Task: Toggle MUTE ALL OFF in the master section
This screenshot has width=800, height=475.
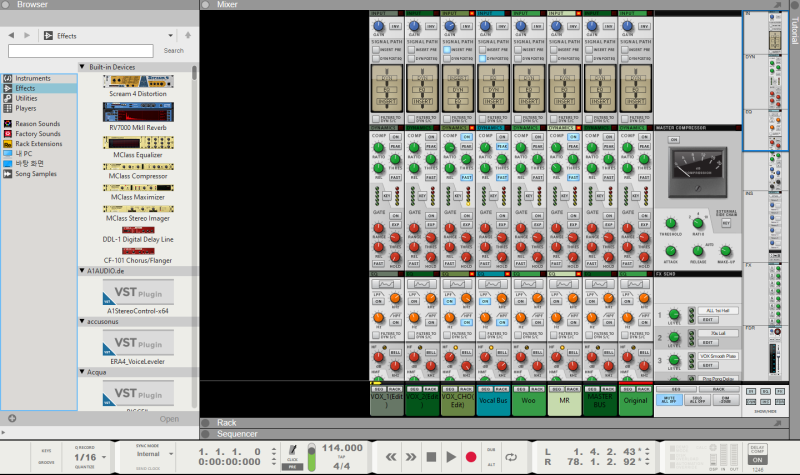Action: [668, 399]
